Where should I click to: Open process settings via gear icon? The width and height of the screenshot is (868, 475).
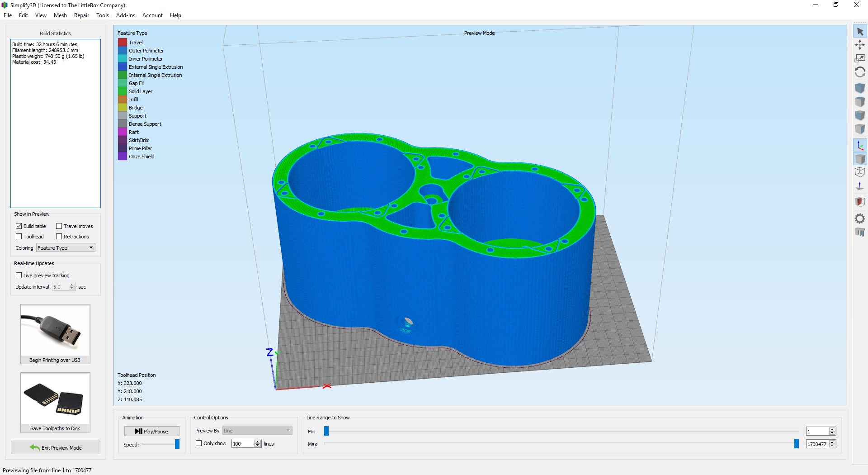[x=860, y=218]
